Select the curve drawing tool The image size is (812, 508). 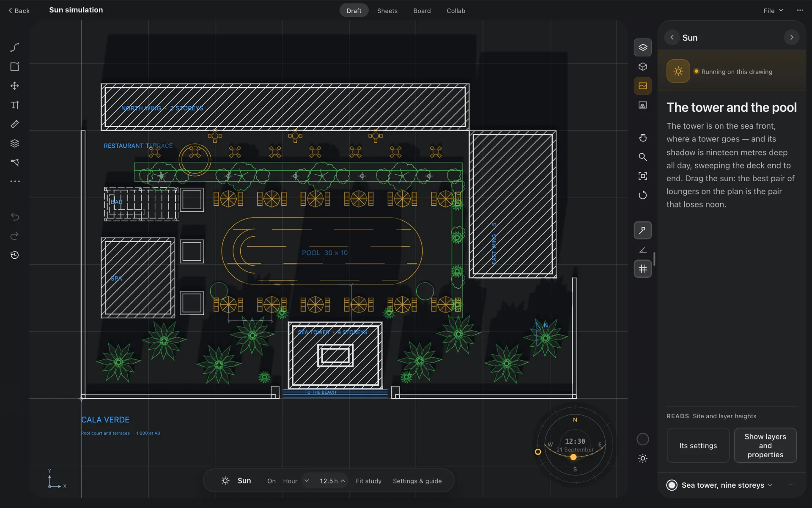15,47
